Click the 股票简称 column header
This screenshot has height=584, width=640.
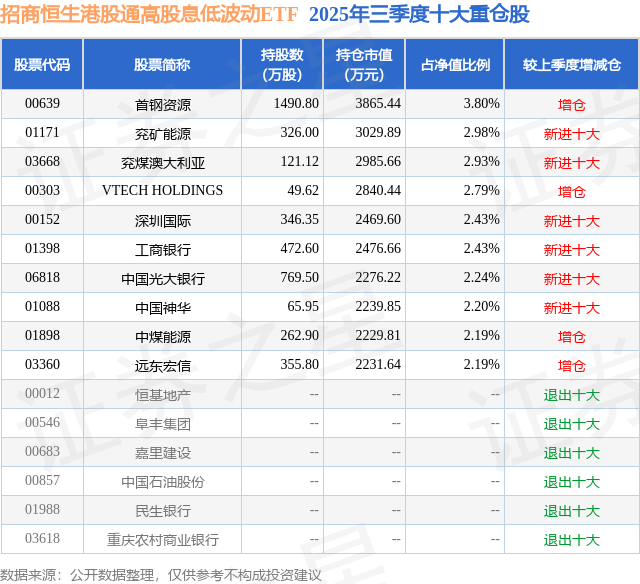162,64
